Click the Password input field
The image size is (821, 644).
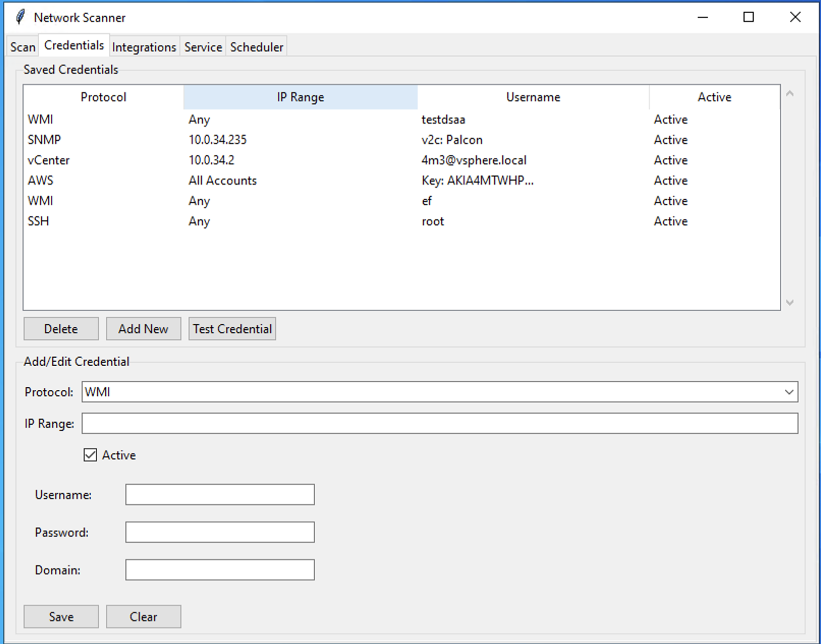coord(220,532)
